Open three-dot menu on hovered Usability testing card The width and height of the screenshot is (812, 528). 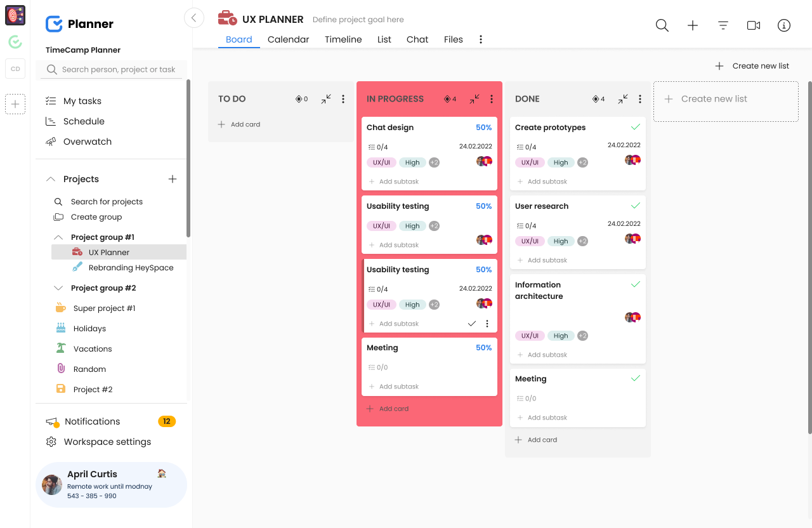coord(487,324)
